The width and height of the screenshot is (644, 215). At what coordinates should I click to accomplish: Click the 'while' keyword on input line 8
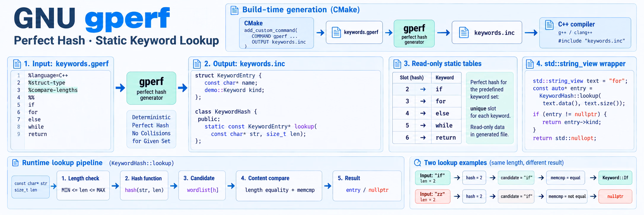36,127
